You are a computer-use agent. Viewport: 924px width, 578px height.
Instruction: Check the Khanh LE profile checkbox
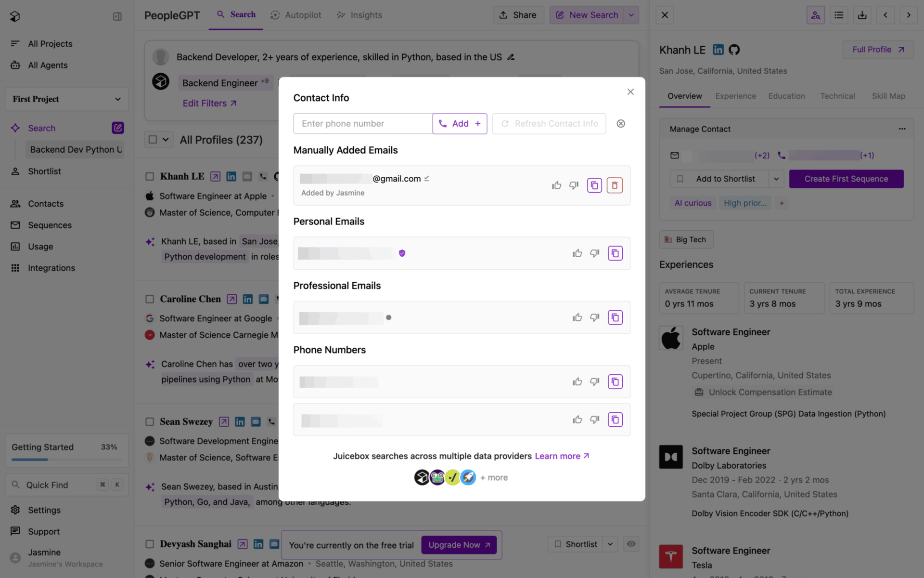[x=150, y=177]
